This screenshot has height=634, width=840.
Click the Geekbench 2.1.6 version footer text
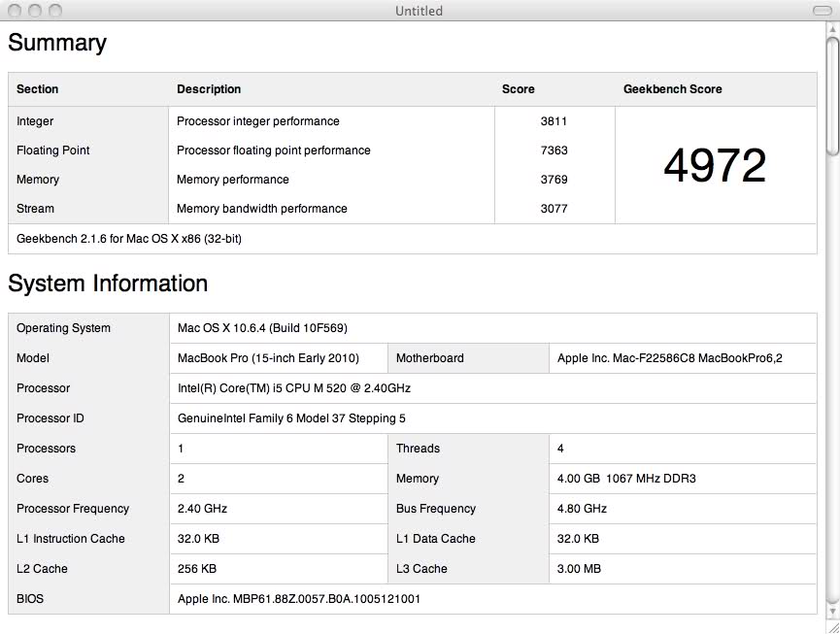click(x=129, y=239)
